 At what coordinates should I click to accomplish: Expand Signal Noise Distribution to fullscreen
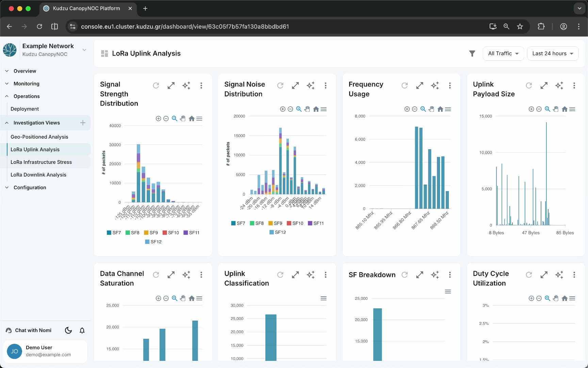295,86
